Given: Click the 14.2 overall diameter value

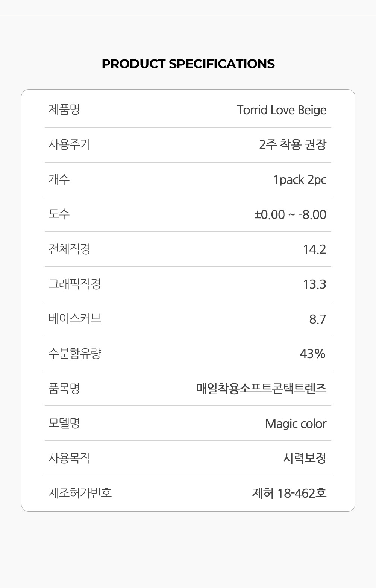Looking at the screenshot, I should point(314,249).
